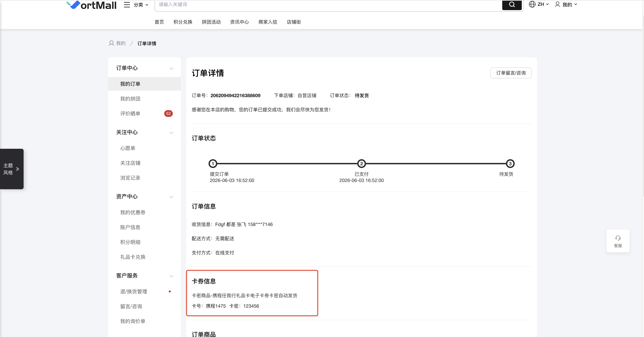
Task: Open 留言/咨询 in the sidebar
Action: pos(131,306)
